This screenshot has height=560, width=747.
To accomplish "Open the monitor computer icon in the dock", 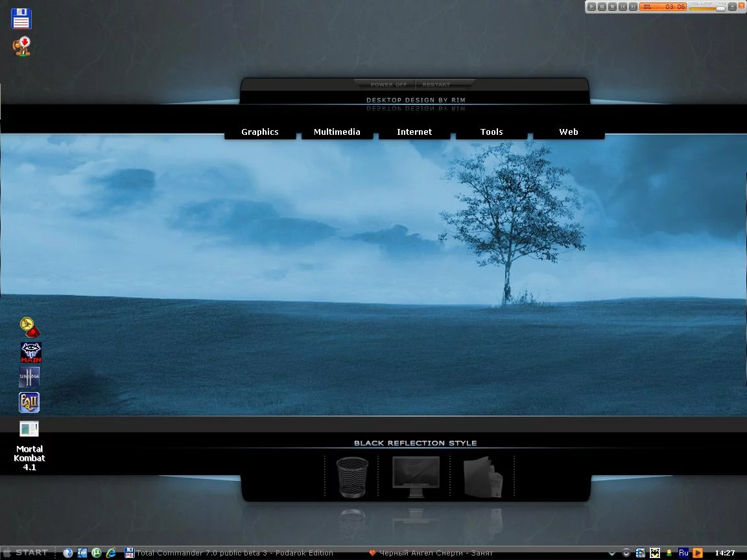I will pos(416,476).
